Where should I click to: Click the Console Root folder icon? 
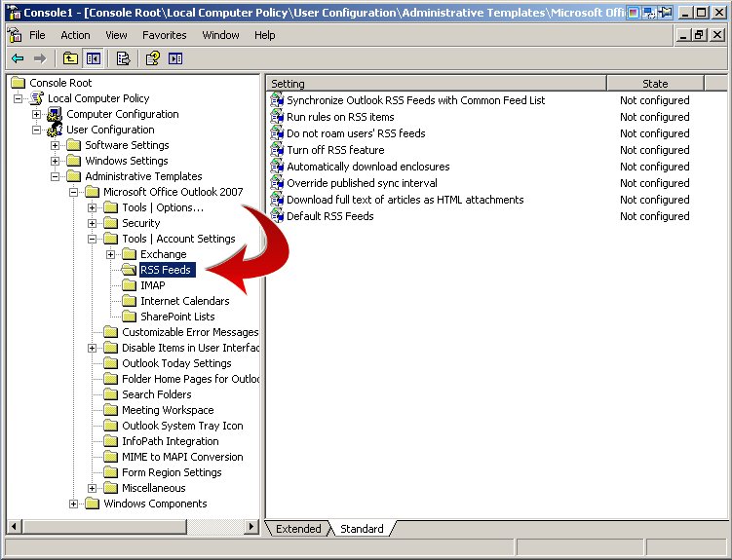pos(19,83)
